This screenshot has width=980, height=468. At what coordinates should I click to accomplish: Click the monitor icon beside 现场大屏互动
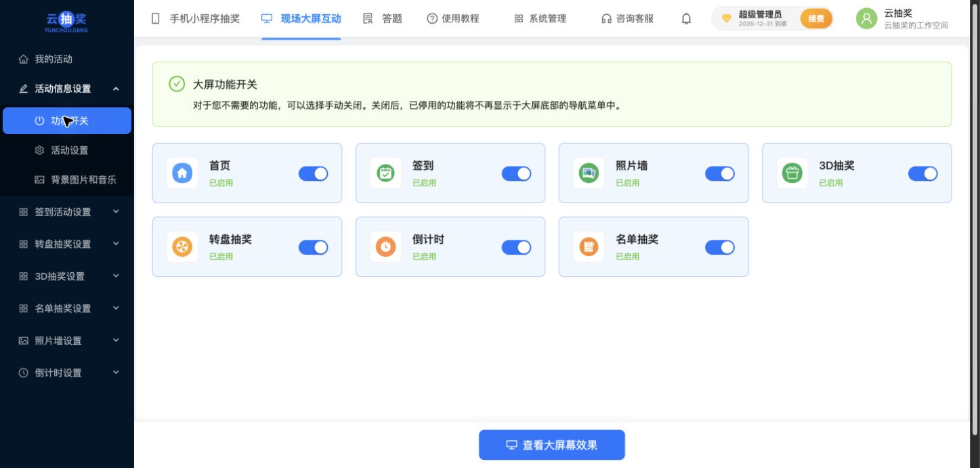point(267,19)
